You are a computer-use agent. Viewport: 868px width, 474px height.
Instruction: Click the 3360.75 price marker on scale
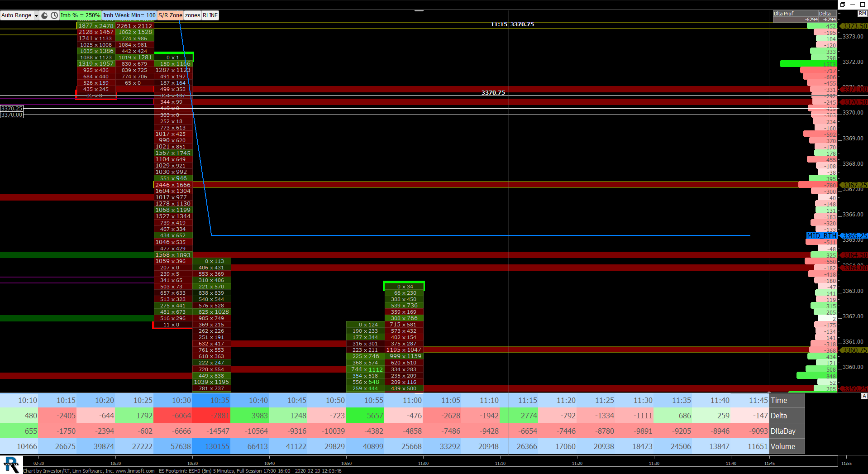[x=854, y=350]
